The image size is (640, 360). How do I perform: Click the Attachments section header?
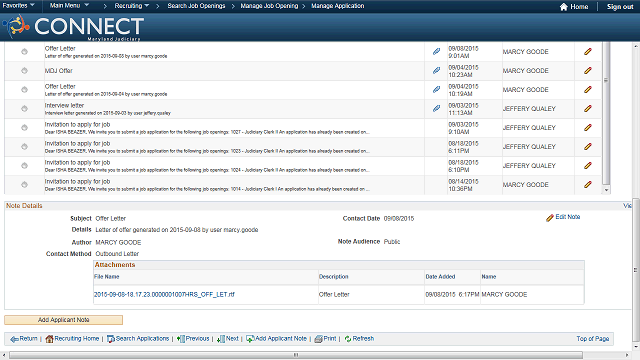click(x=115, y=265)
